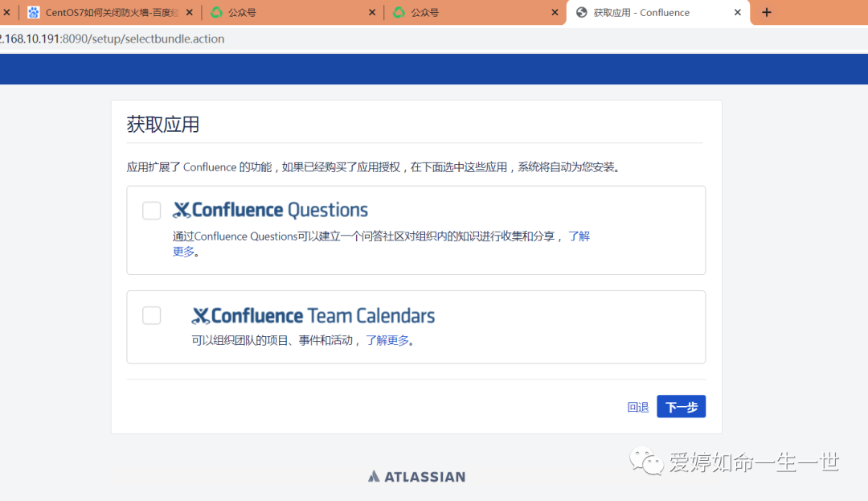Click the Atlassian logo in footer
The height and width of the screenshot is (501, 868).
click(x=417, y=477)
